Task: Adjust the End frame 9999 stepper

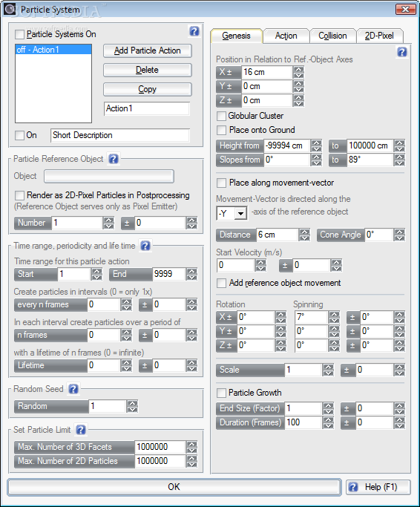Action: pos(191,274)
